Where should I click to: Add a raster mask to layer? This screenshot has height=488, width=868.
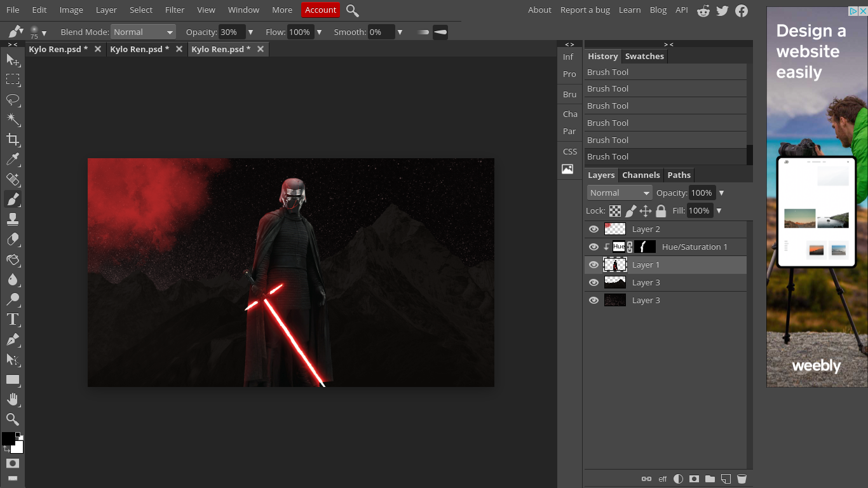point(694,479)
